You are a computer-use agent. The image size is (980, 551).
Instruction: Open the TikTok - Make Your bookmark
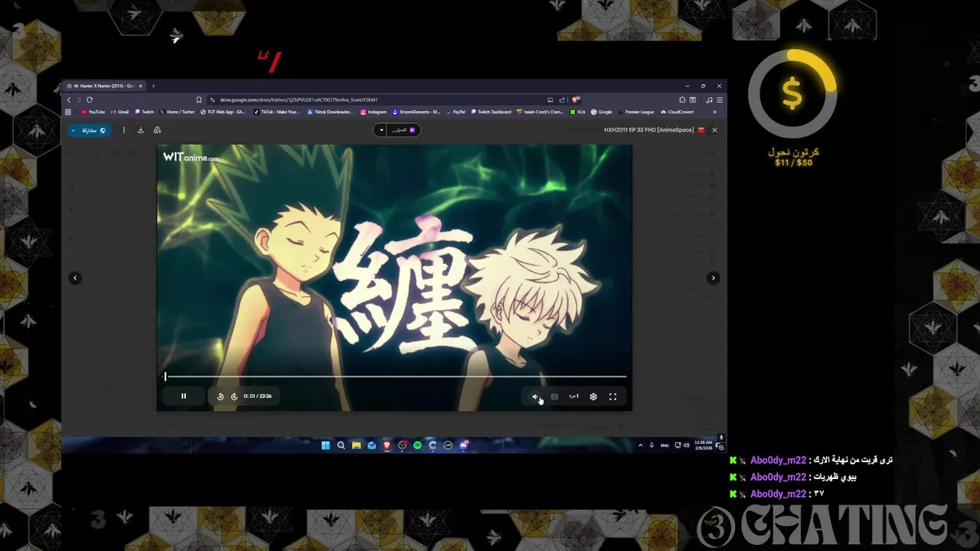tap(277, 112)
